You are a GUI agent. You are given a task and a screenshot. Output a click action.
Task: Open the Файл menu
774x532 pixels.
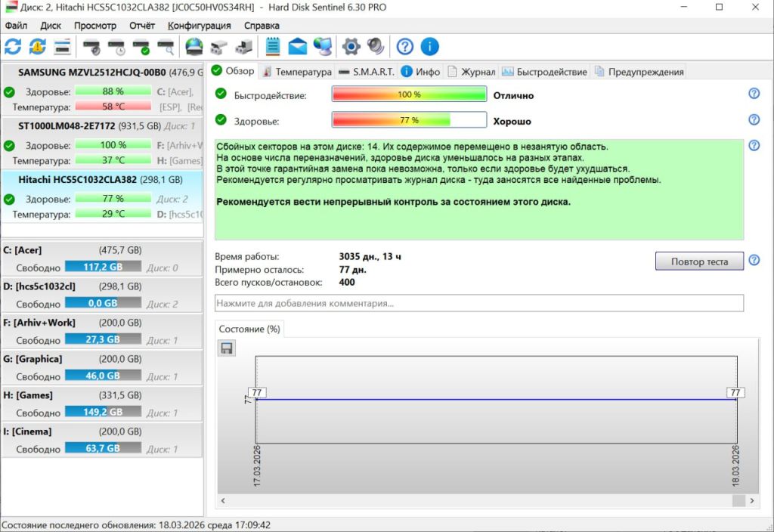(17, 26)
